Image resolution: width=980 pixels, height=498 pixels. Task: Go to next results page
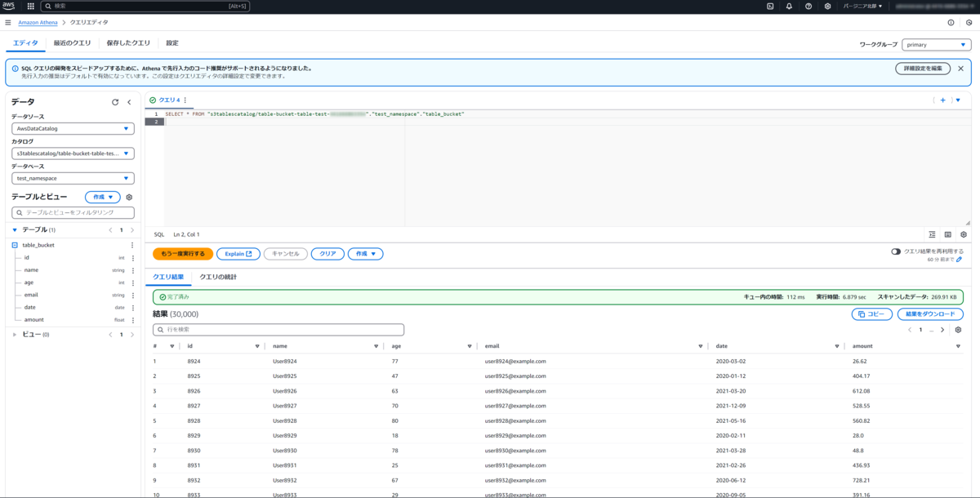pyautogui.click(x=942, y=330)
